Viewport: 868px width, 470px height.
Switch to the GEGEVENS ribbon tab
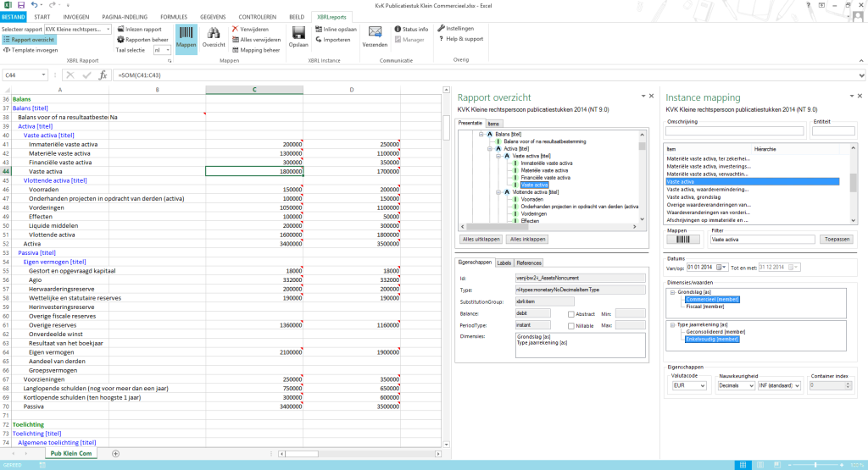213,17
